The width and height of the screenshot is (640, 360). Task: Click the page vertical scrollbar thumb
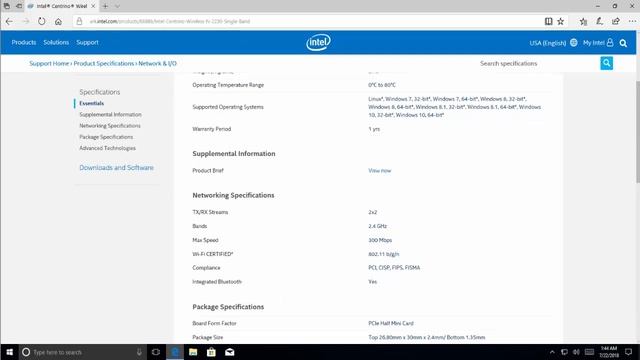pyautogui.click(x=638, y=131)
